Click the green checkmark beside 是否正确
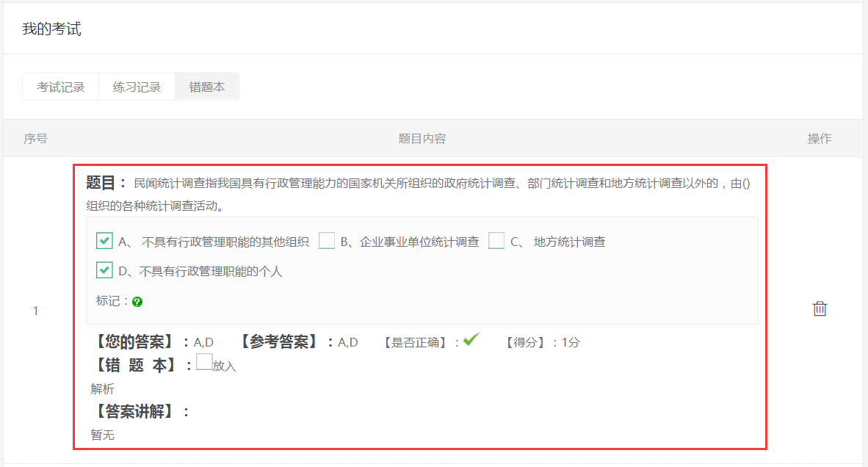 pos(471,339)
